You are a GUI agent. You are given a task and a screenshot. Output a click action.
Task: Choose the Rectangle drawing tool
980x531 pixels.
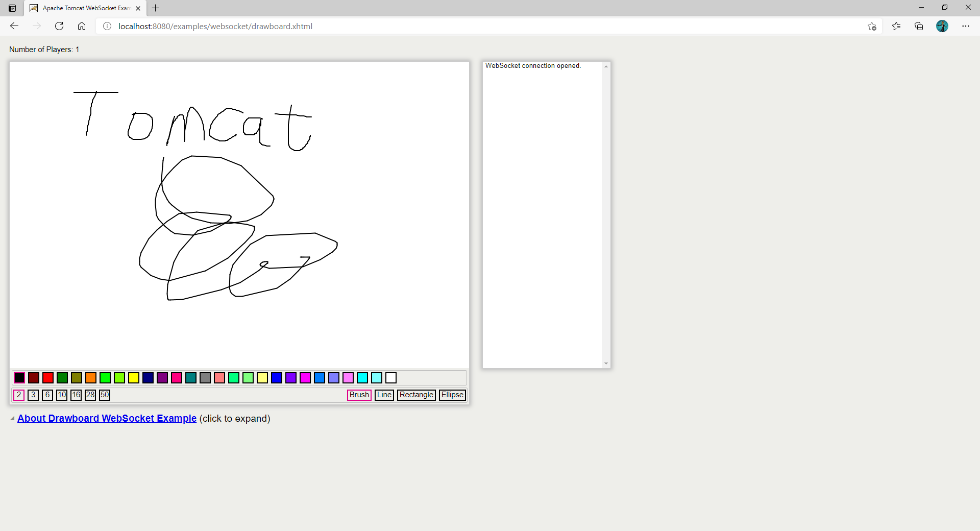[416, 395]
